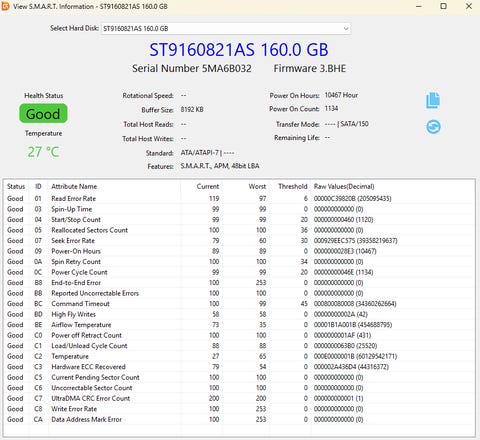Click the Raw Values(Decimal) column header
480x440 pixels.
[344, 187]
